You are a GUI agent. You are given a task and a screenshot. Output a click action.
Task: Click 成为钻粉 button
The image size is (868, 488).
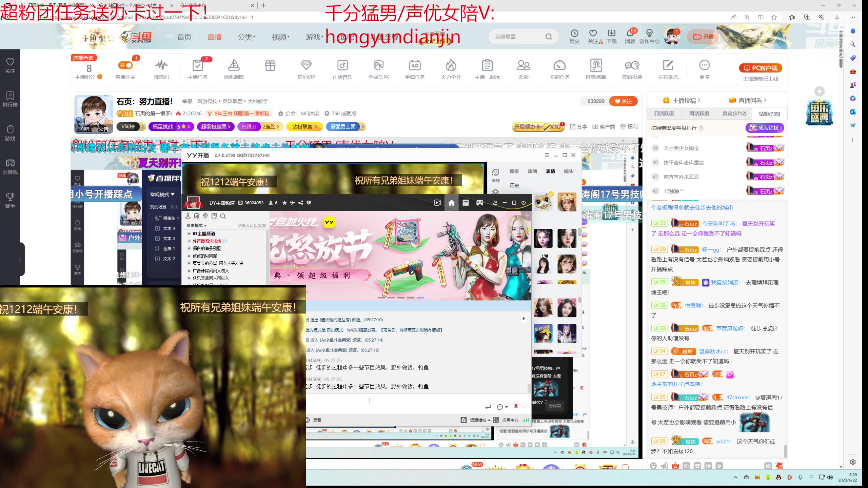(x=765, y=128)
